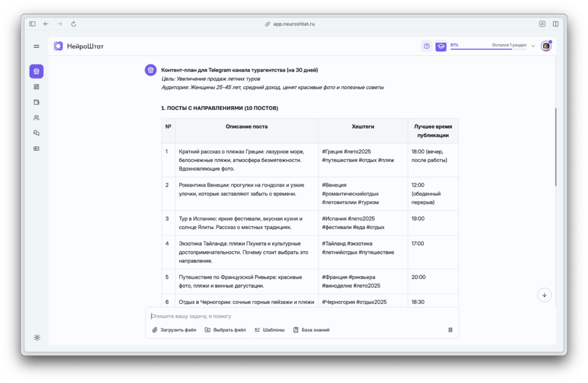
Task: Toggle the browser sidebar panel icon
Action: click(x=33, y=24)
